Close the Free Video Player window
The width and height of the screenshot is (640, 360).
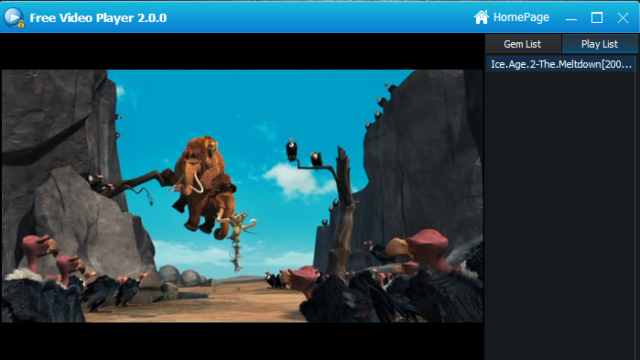(x=623, y=18)
